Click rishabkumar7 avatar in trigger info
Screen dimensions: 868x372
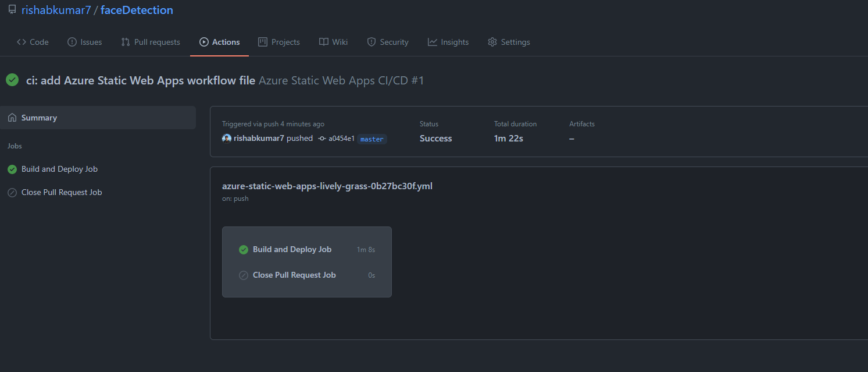pos(227,139)
